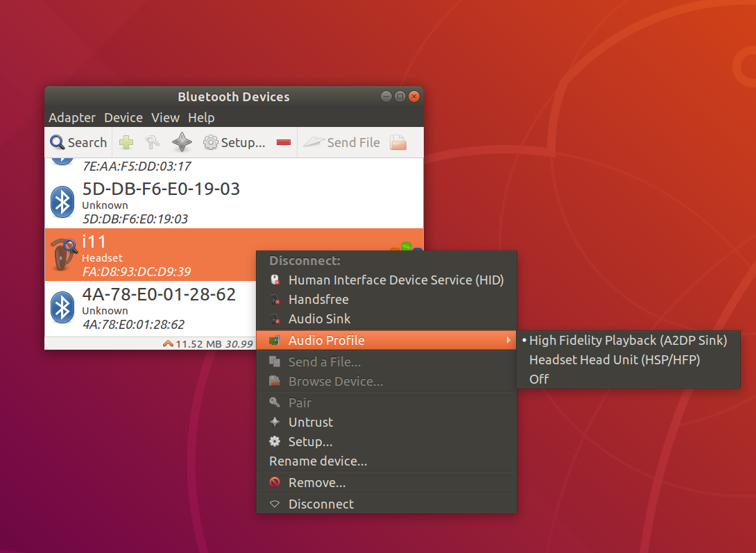Screen dimensions: 756x553
Task: Click the Untrust star icon in menu
Action: click(x=275, y=422)
